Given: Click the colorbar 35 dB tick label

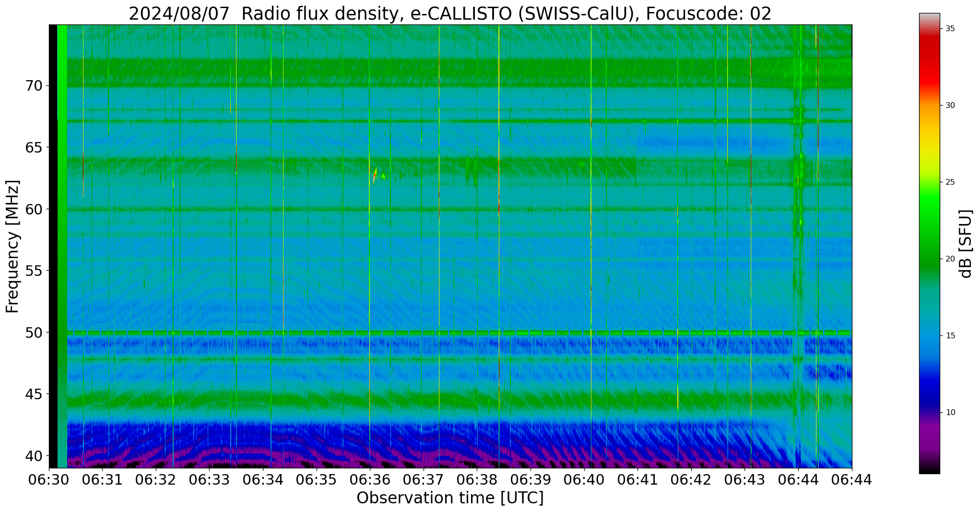Looking at the screenshot, I should 950,29.
